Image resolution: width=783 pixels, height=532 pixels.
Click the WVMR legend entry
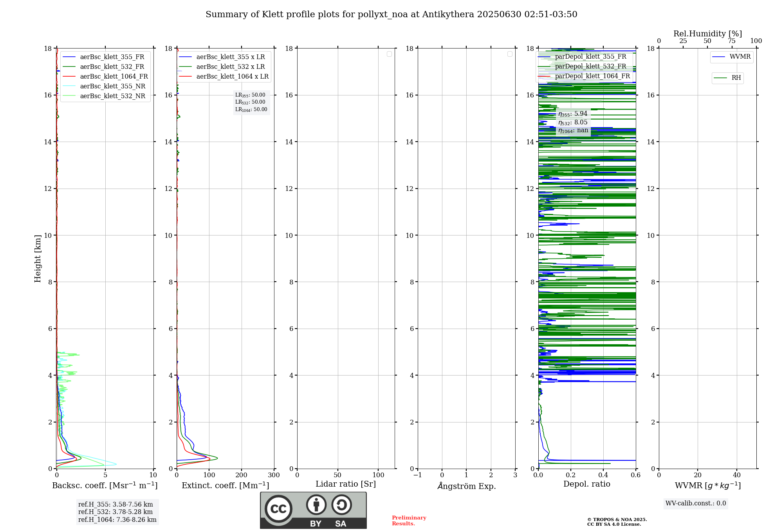click(x=731, y=57)
